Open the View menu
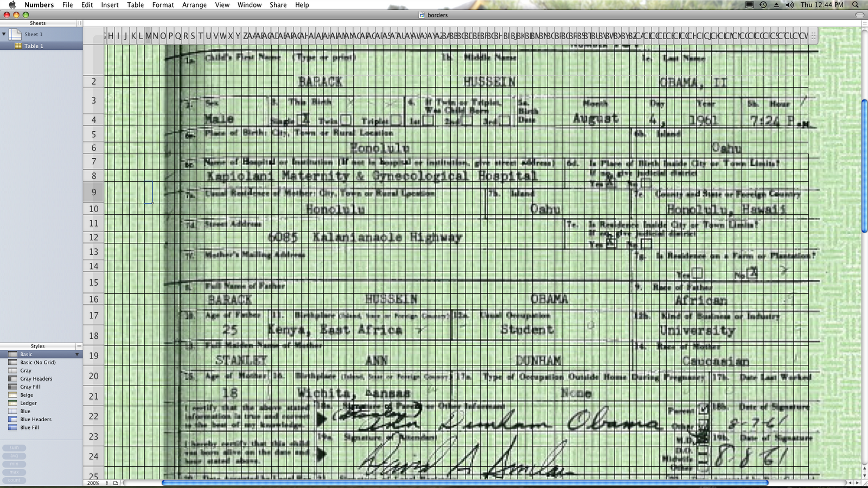This screenshot has width=868, height=488. point(222,5)
